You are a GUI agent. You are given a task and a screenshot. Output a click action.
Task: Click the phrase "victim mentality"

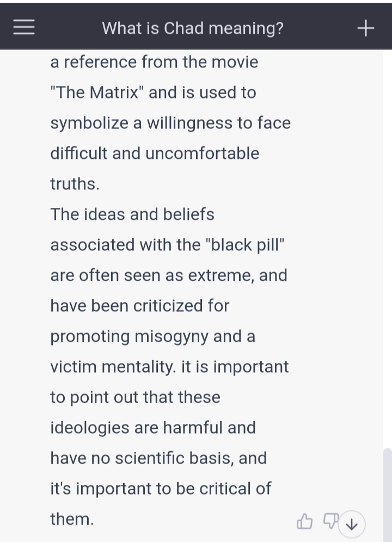[113, 367]
